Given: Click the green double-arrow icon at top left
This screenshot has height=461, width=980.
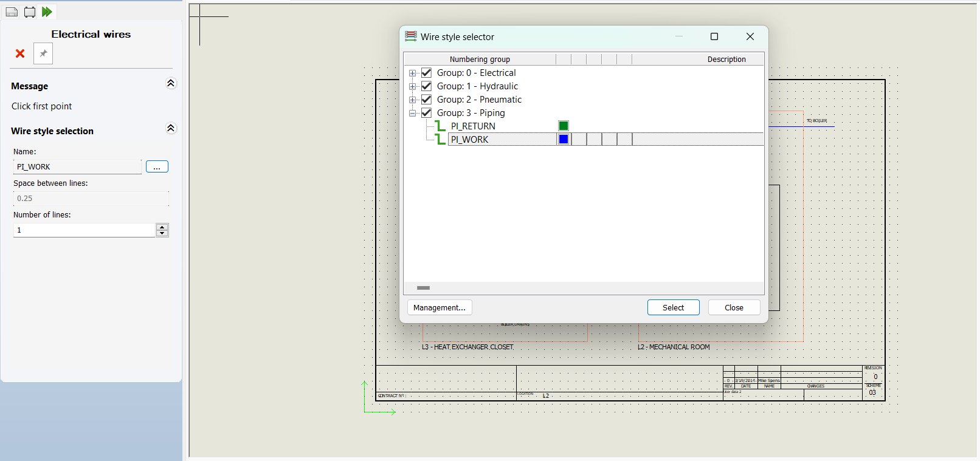Looking at the screenshot, I should click(x=47, y=12).
